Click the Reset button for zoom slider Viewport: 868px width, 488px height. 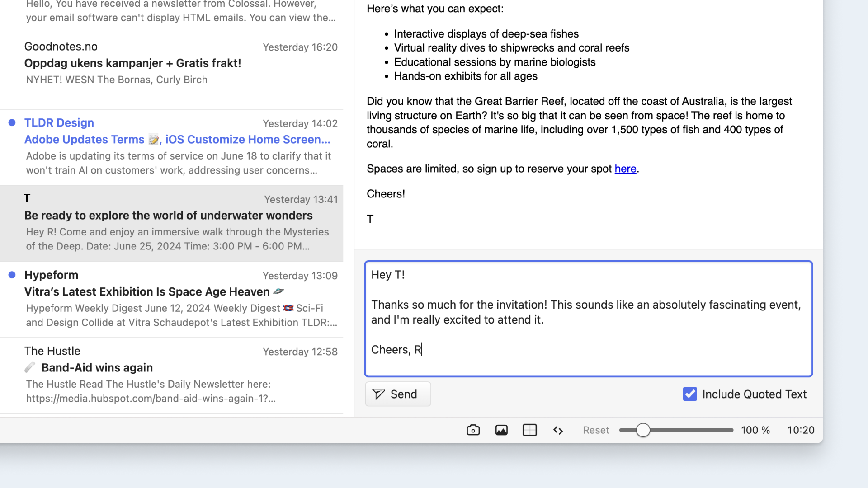[595, 430]
